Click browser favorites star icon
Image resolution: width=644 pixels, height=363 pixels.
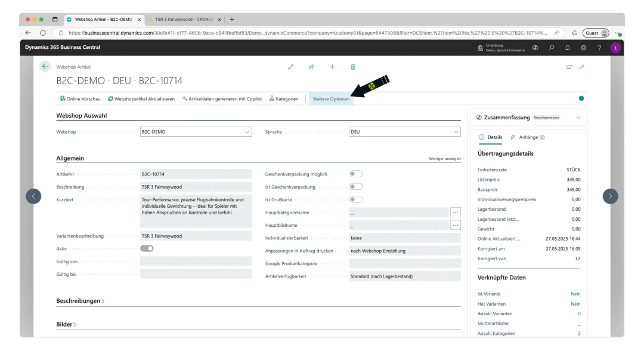pyautogui.click(x=574, y=33)
